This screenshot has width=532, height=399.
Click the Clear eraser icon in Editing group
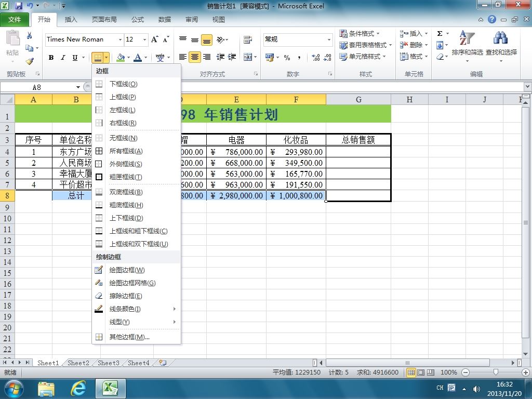click(x=440, y=56)
